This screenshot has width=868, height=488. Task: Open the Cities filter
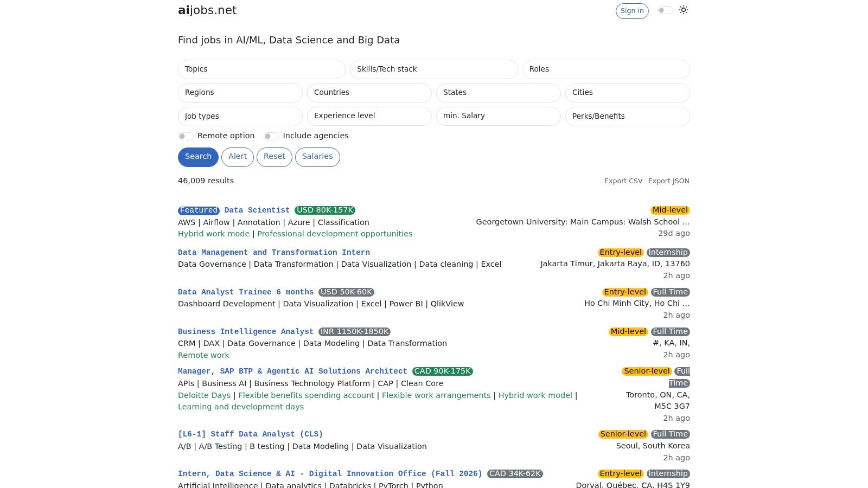point(628,93)
